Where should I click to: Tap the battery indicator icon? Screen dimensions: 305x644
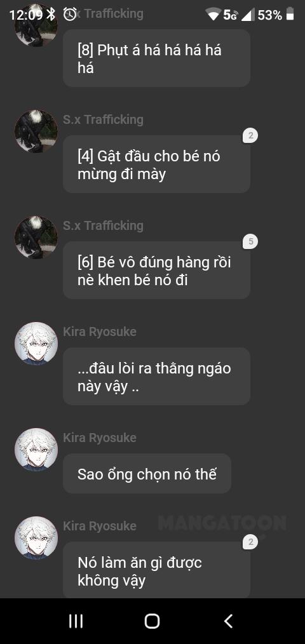tap(290, 13)
